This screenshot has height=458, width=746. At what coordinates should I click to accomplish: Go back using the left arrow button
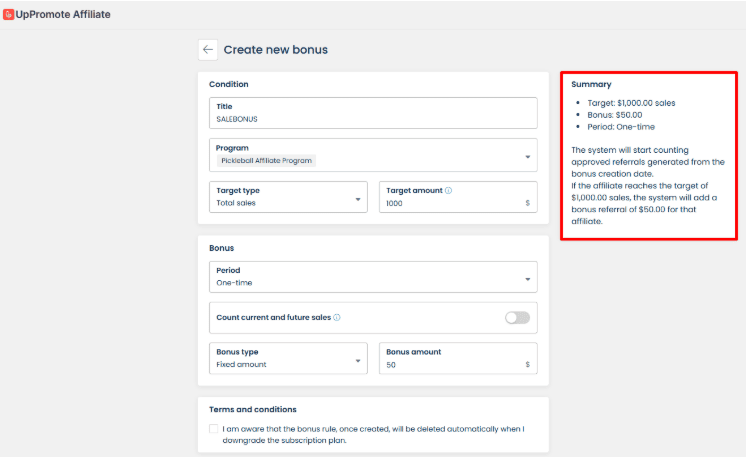point(208,49)
